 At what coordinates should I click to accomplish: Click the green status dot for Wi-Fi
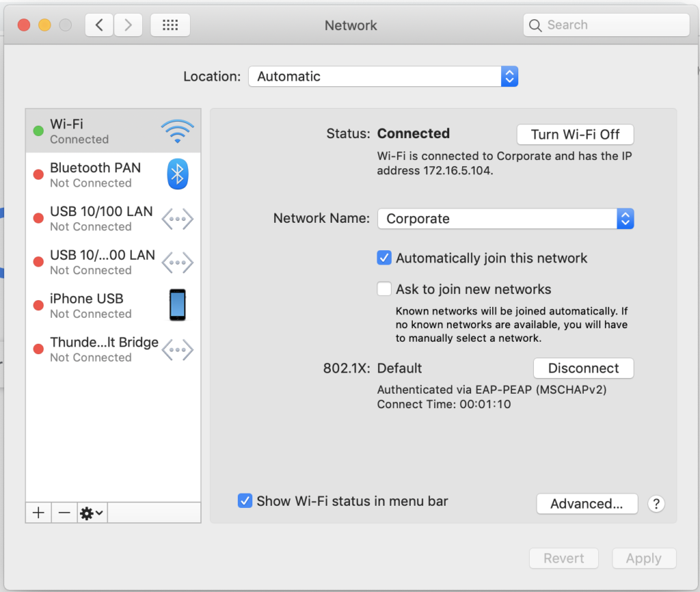38,131
